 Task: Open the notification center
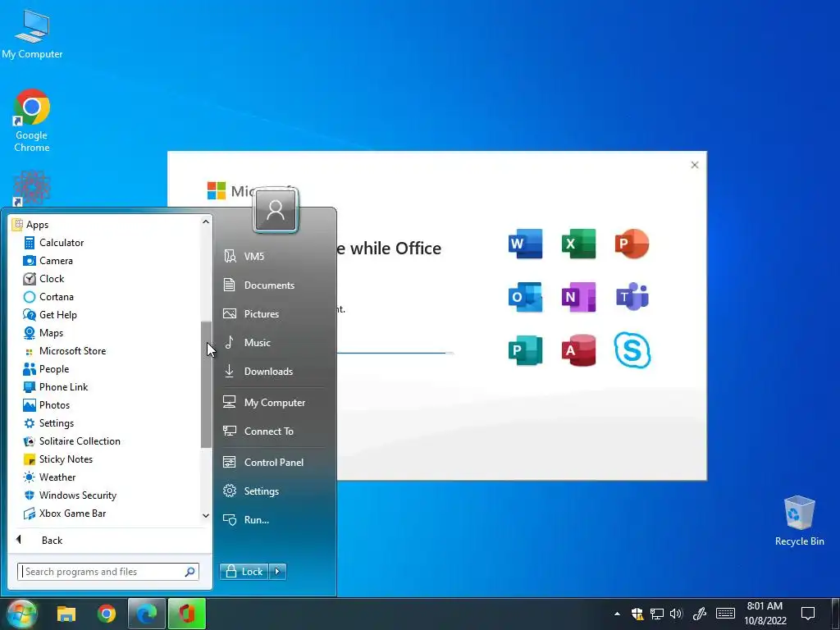pyautogui.click(x=807, y=614)
